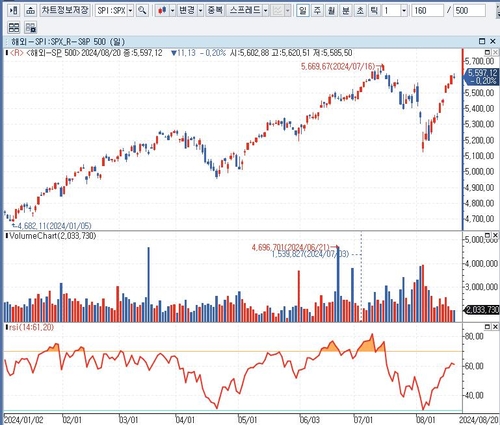Close the 해외-SPI:SPX chart window
Screen dimensions: 500x425
tap(493, 41)
